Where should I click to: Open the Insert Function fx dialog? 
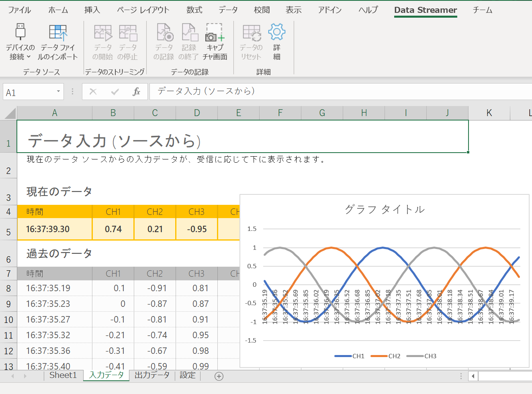137,92
